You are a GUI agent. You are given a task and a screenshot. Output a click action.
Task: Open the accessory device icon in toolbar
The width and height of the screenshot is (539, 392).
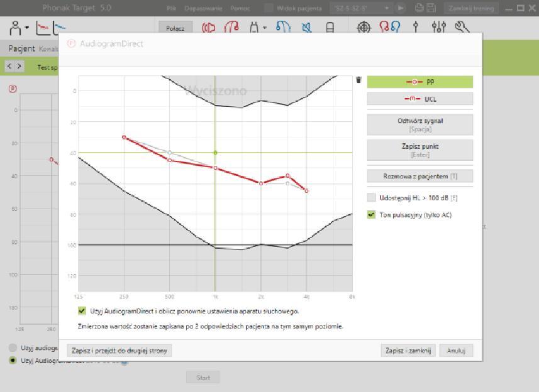point(254,27)
